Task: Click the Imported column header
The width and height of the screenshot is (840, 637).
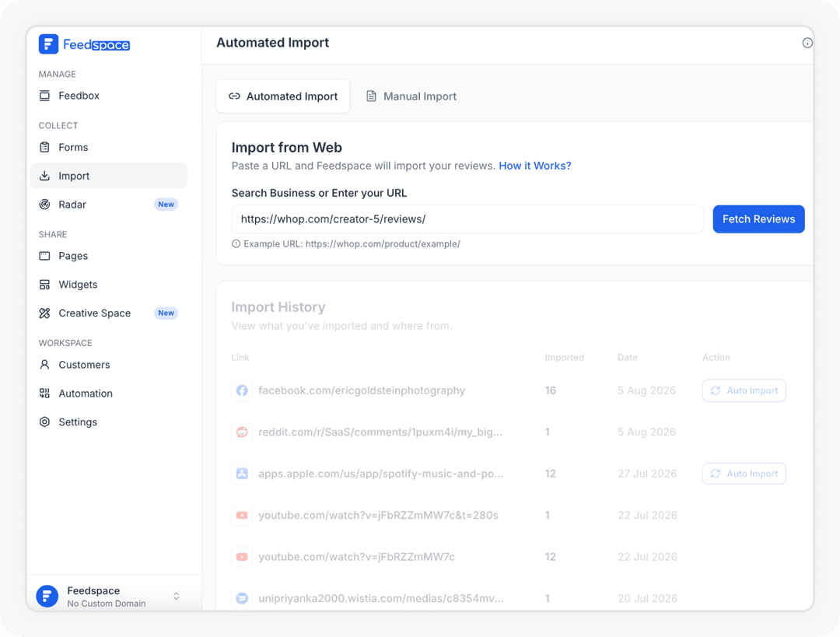Action: point(564,357)
